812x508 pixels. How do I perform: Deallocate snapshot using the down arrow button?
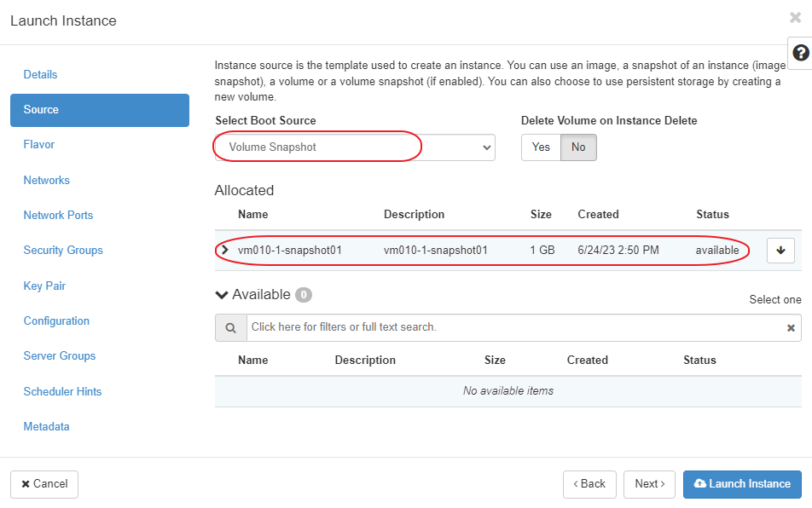click(x=780, y=251)
